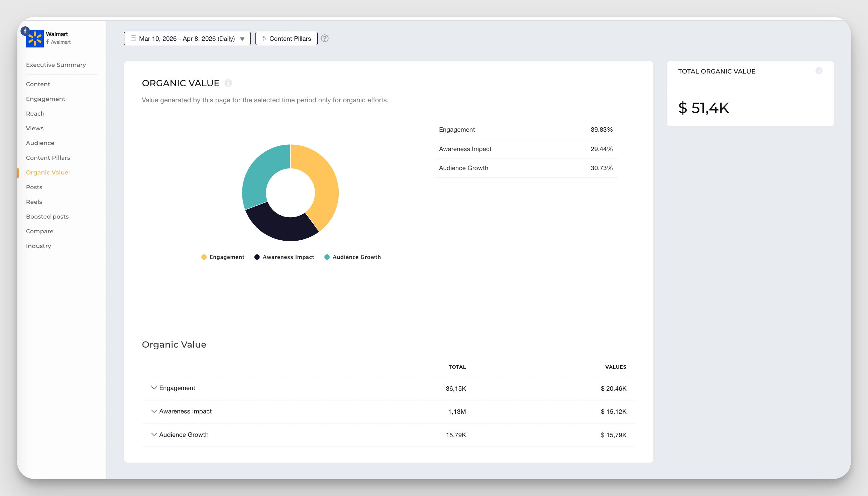The height and width of the screenshot is (496, 868).
Task: Go to Boosted posts section
Action: point(47,217)
